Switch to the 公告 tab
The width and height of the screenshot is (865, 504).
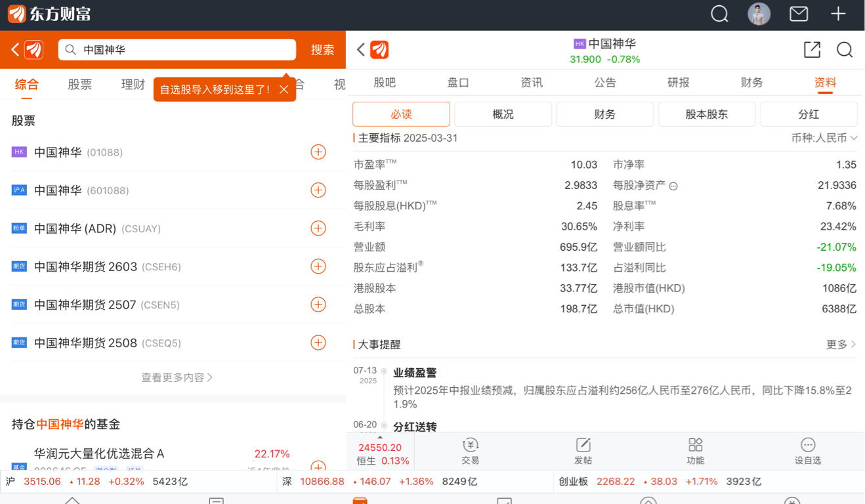(x=605, y=83)
